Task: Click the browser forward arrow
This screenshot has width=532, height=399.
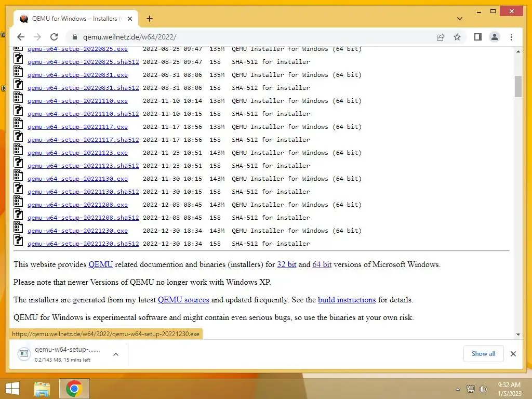Action: point(37,37)
